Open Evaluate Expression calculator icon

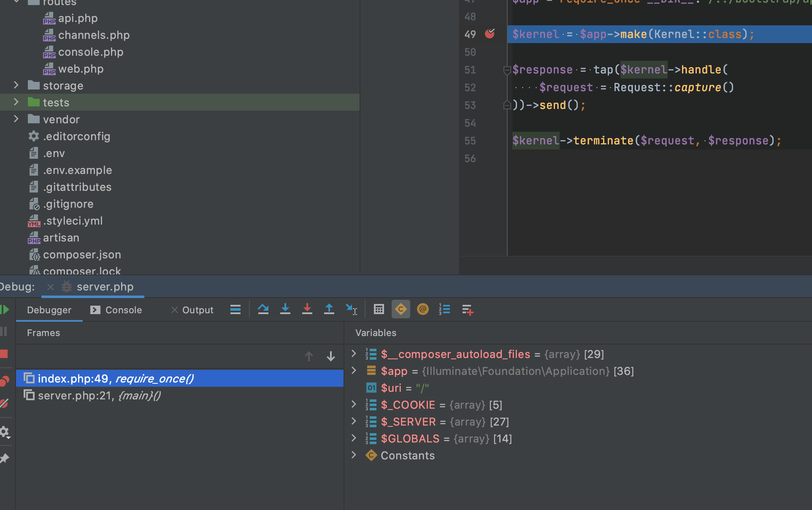(379, 309)
